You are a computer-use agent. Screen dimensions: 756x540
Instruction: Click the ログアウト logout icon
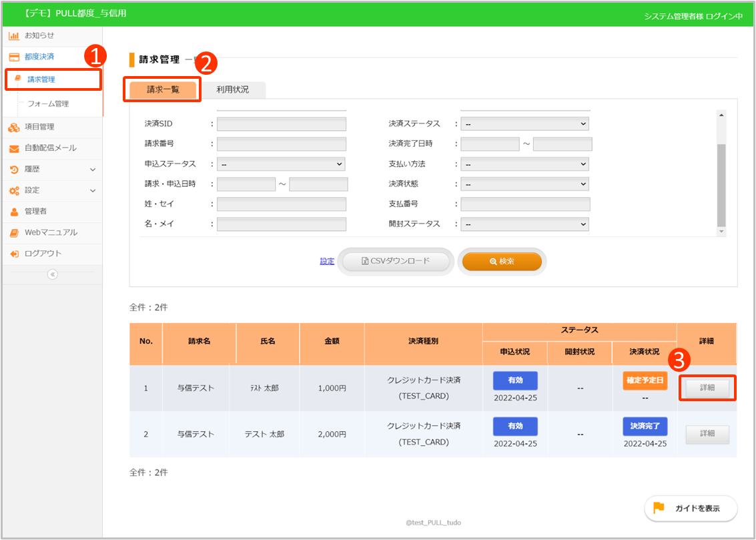point(13,254)
